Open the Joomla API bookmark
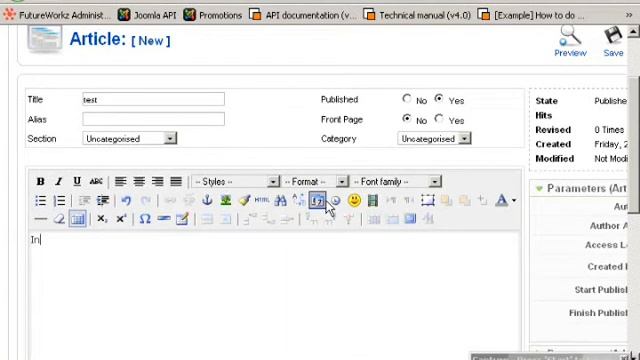Viewport: 640px width, 360px height. click(x=147, y=15)
